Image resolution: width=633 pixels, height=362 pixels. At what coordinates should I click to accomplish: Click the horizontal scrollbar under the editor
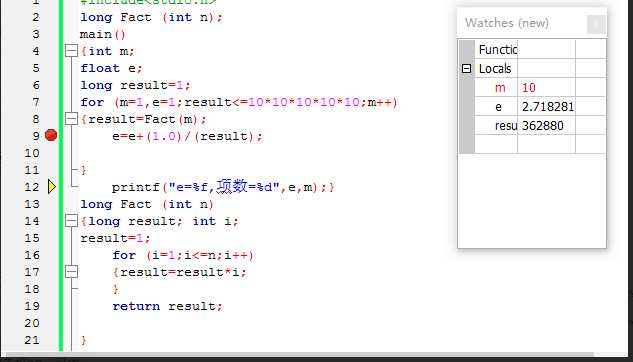tap(299, 355)
